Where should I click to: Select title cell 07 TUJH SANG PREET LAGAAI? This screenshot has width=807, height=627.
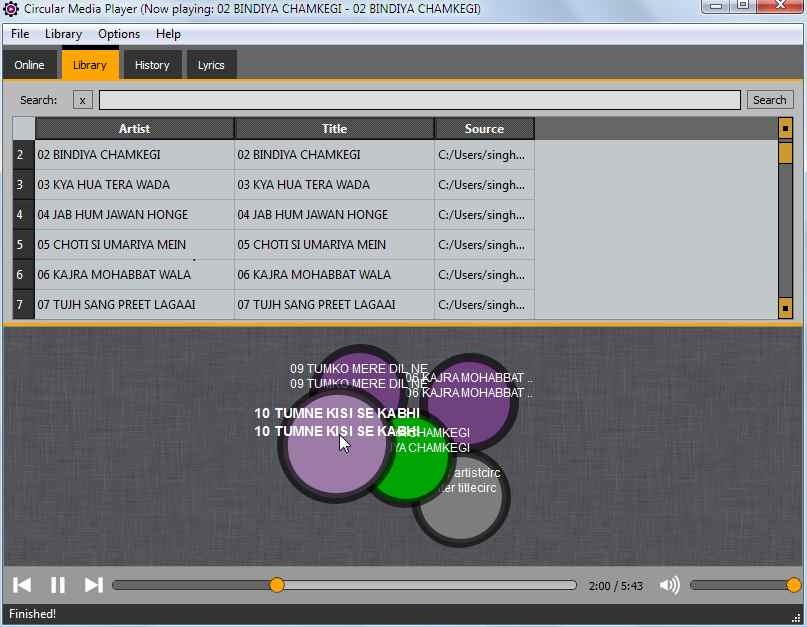pos(334,305)
